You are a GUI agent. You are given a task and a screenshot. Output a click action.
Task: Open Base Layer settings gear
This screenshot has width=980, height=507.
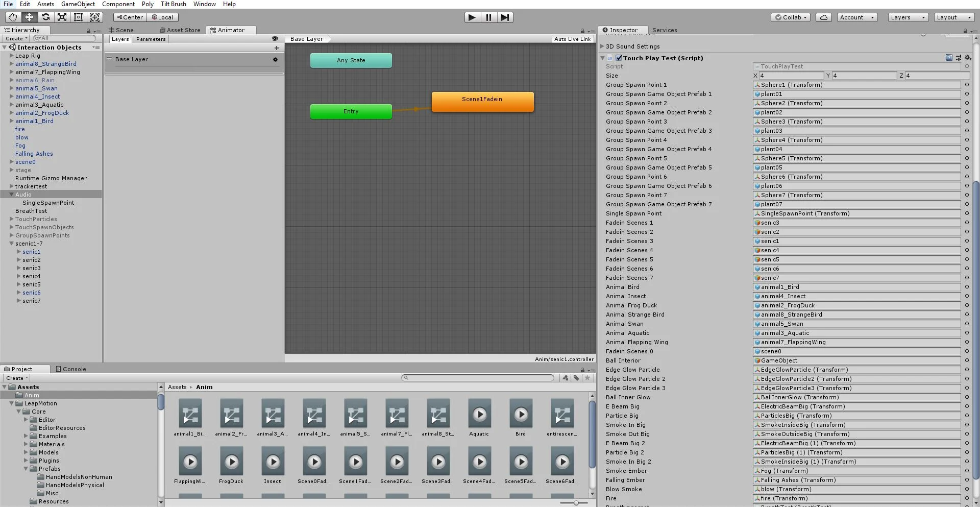pyautogui.click(x=275, y=59)
